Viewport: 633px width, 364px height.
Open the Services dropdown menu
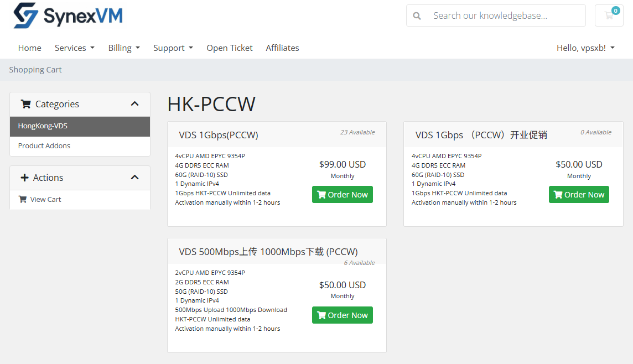coord(75,48)
